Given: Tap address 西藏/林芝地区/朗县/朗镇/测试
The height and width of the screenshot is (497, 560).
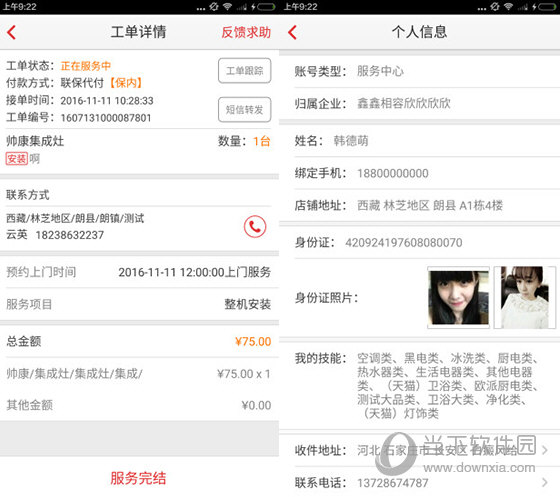Looking at the screenshot, I should tap(75, 218).
